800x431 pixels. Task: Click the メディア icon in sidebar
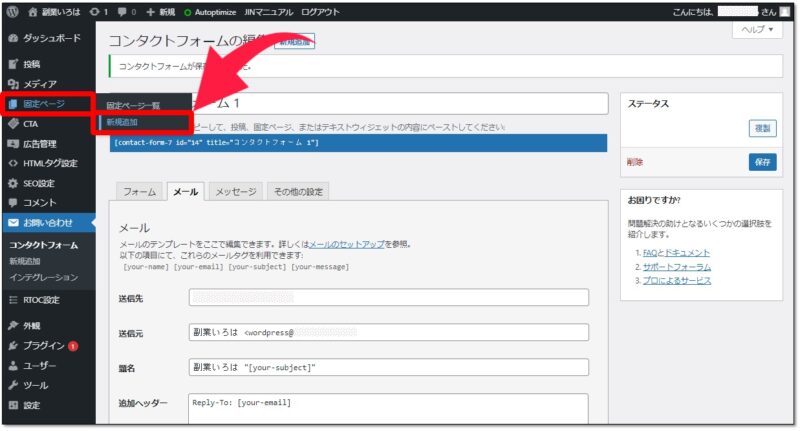(13, 84)
